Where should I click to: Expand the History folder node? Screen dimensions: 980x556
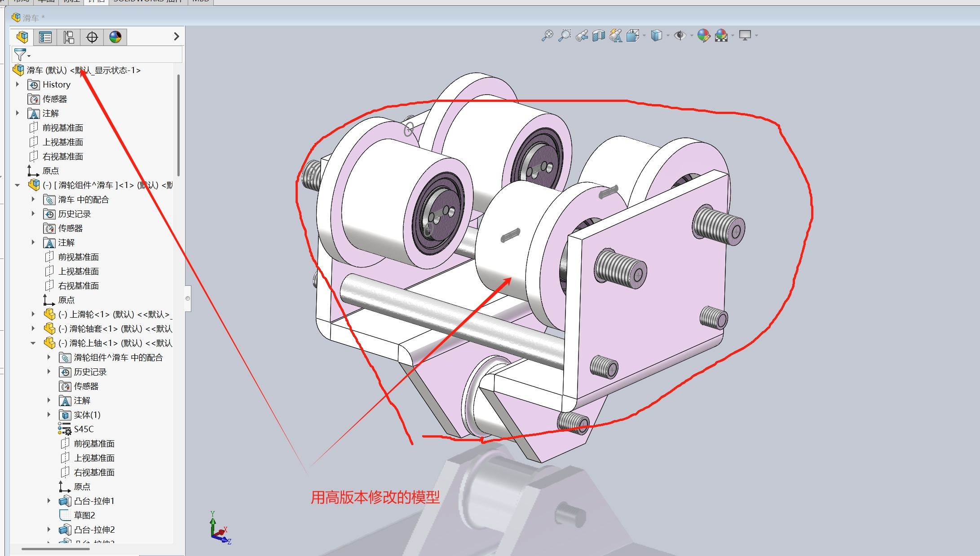(18, 84)
